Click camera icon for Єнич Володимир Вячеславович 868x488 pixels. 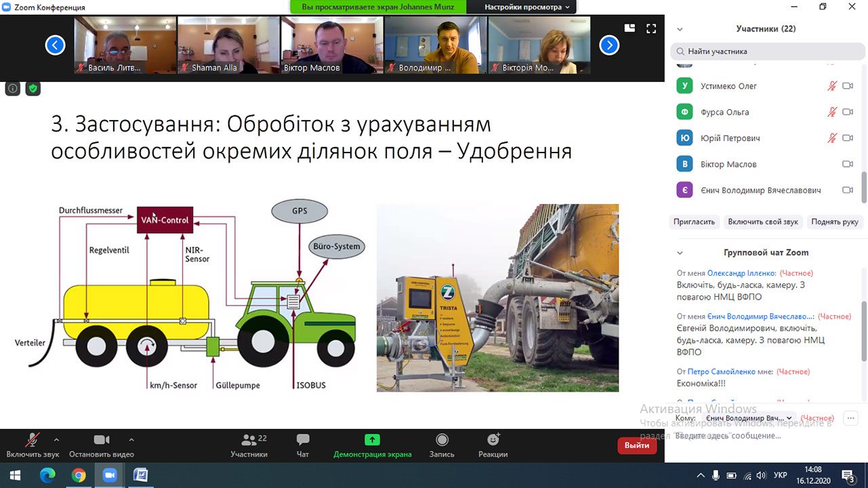pyautogui.click(x=848, y=190)
